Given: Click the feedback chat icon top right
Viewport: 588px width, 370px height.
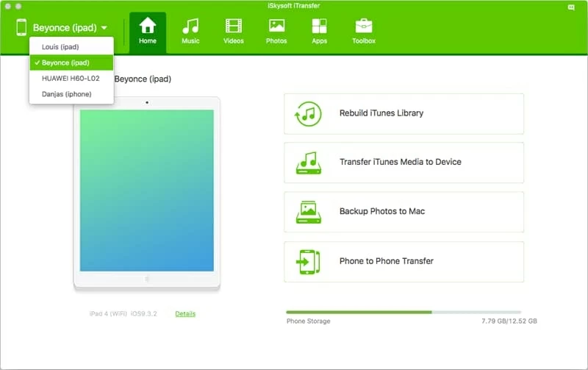Looking at the screenshot, I should click(571, 6).
